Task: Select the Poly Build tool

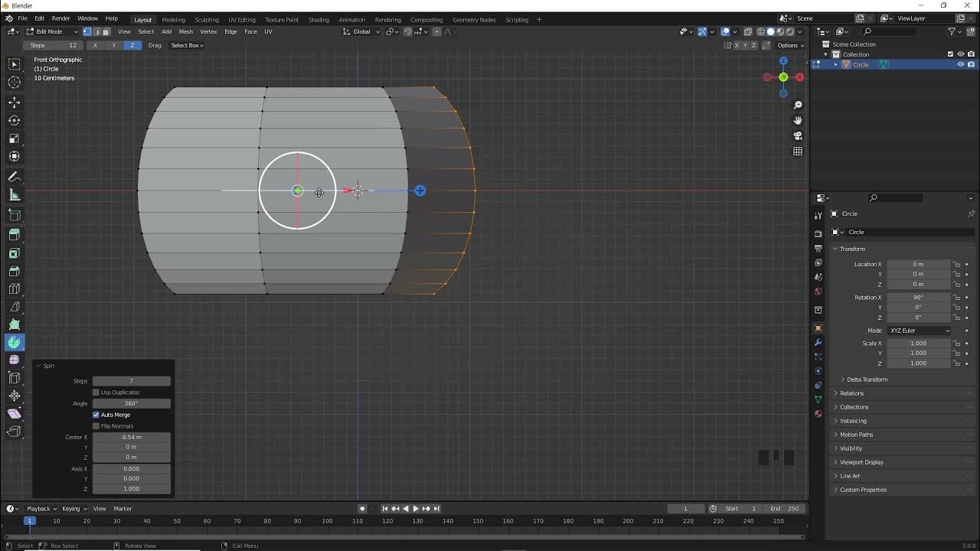Action: click(15, 324)
